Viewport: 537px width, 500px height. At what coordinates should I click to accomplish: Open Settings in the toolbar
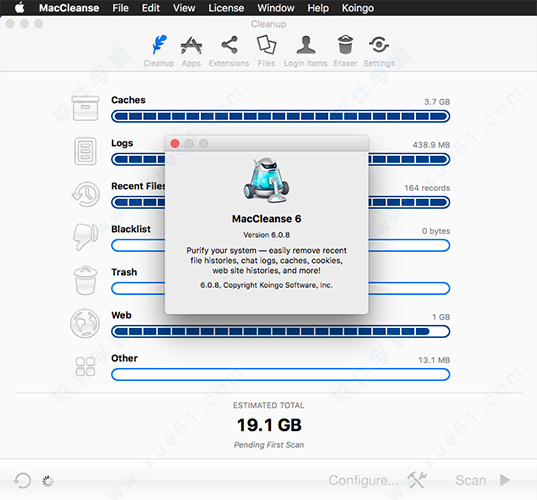point(379,51)
